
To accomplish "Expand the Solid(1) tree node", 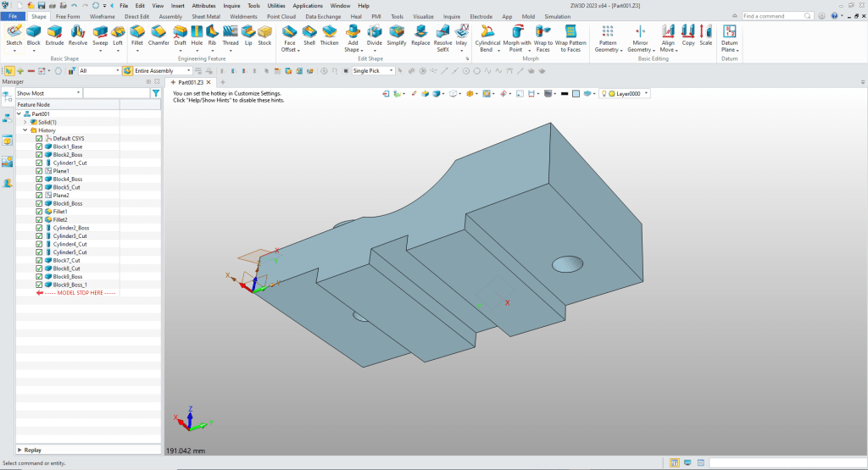I will 25,122.
